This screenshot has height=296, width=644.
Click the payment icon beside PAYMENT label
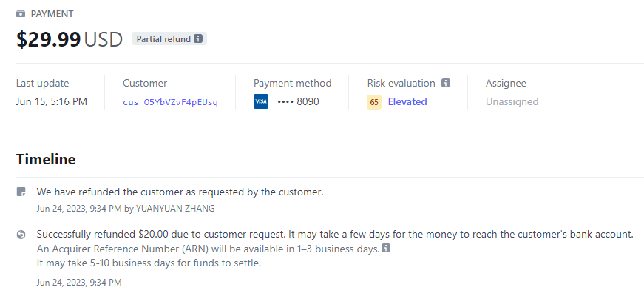click(x=21, y=14)
